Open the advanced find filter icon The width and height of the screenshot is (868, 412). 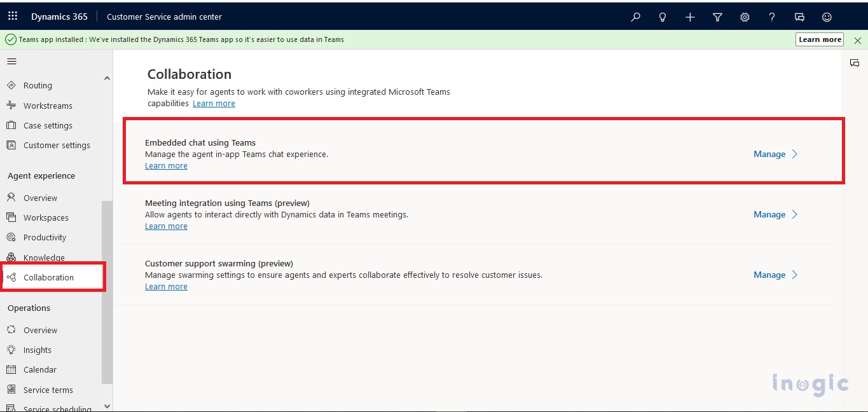(717, 17)
